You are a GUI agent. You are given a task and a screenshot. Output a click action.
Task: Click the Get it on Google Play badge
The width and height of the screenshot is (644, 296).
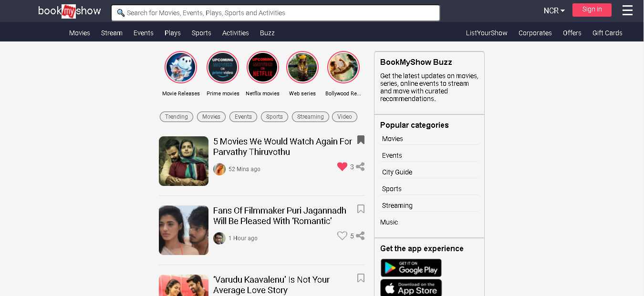click(411, 268)
